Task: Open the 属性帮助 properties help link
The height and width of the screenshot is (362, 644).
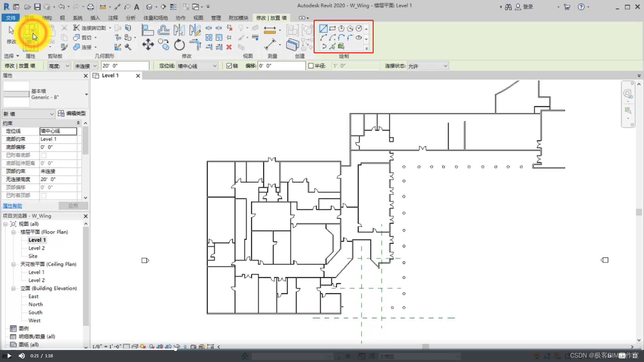Action: [x=12, y=206]
